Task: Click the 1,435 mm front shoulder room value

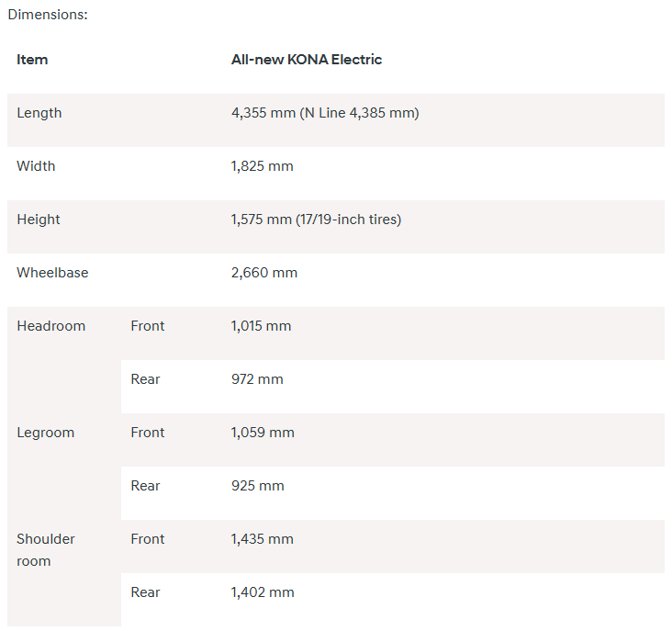Action: coord(263,539)
